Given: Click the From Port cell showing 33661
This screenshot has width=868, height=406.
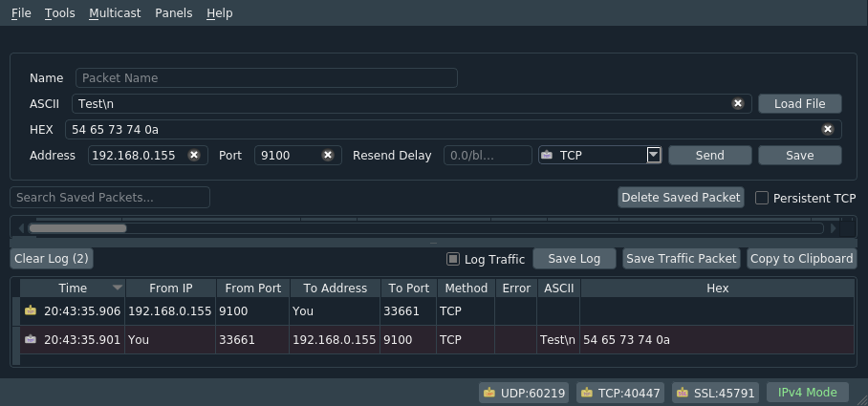Looking at the screenshot, I should tap(252, 340).
